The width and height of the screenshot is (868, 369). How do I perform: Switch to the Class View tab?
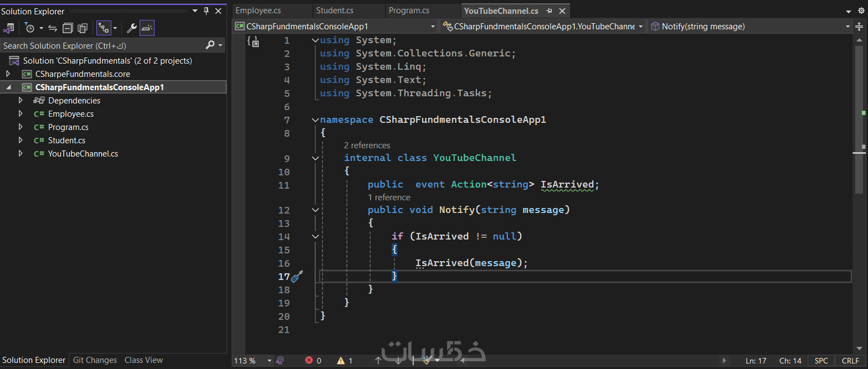tap(143, 360)
